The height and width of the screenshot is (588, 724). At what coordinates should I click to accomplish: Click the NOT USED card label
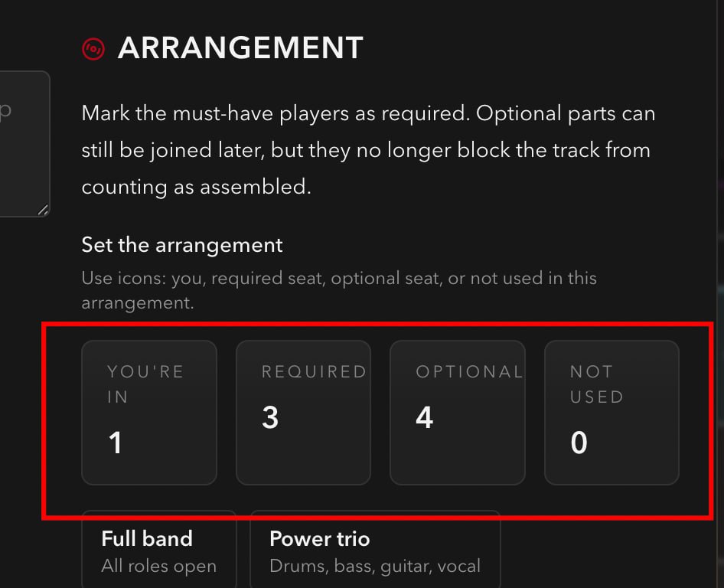[x=596, y=384]
